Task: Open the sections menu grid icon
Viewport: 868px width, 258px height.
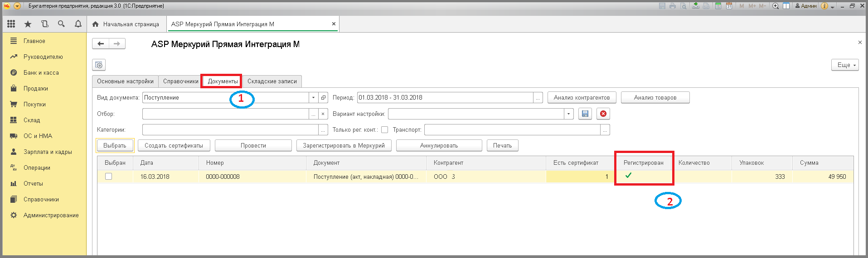Action: coord(11,24)
